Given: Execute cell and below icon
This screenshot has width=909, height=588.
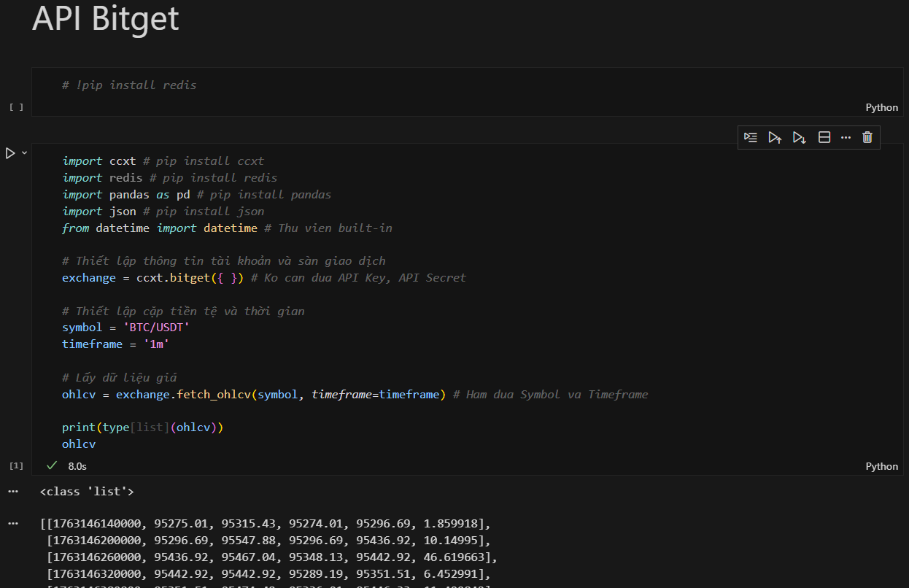Looking at the screenshot, I should point(800,137).
